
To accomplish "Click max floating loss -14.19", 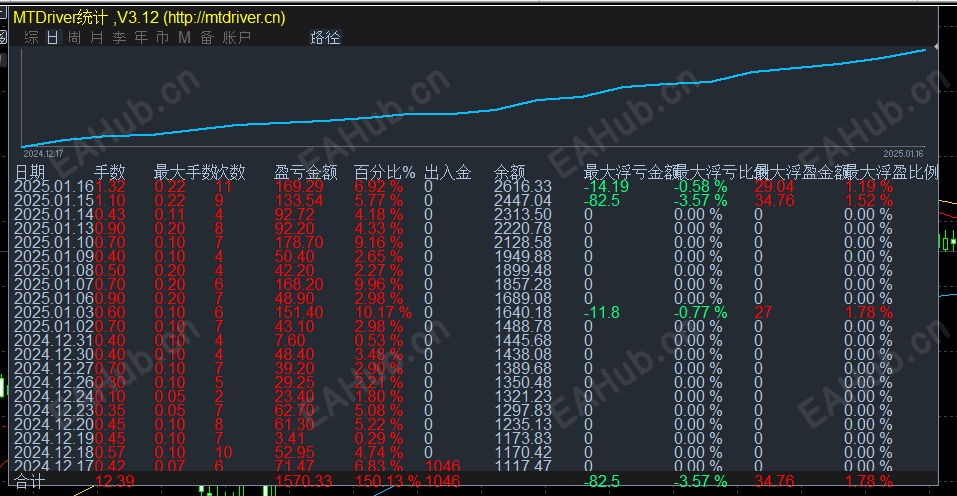I will [606, 187].
